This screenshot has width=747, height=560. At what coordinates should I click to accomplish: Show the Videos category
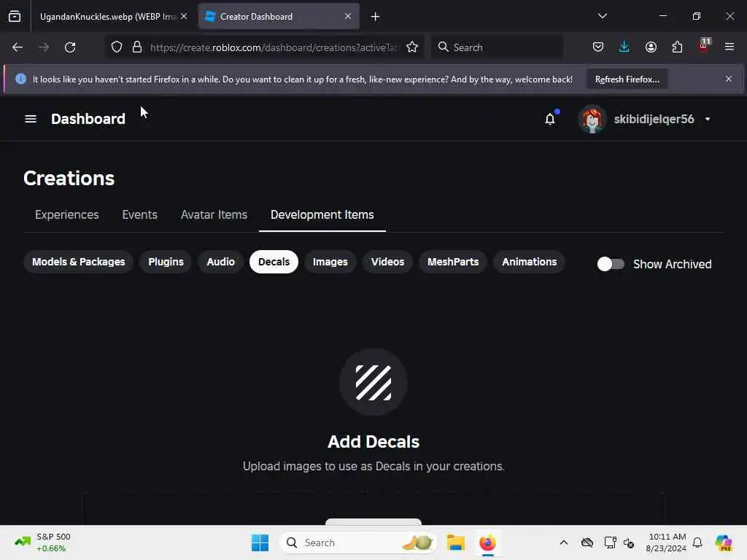[x=388, y=262]
